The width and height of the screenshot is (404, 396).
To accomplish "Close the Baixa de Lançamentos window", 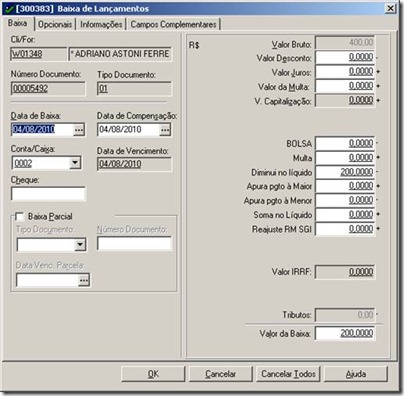I will [391, 8].
